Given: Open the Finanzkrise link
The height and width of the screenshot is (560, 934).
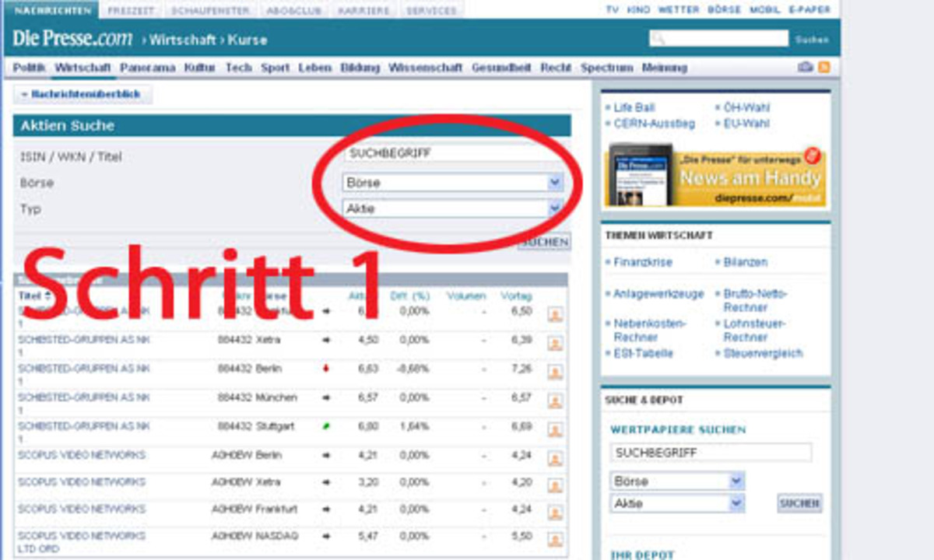Looking at the screenshot, I should coord(642,263).
